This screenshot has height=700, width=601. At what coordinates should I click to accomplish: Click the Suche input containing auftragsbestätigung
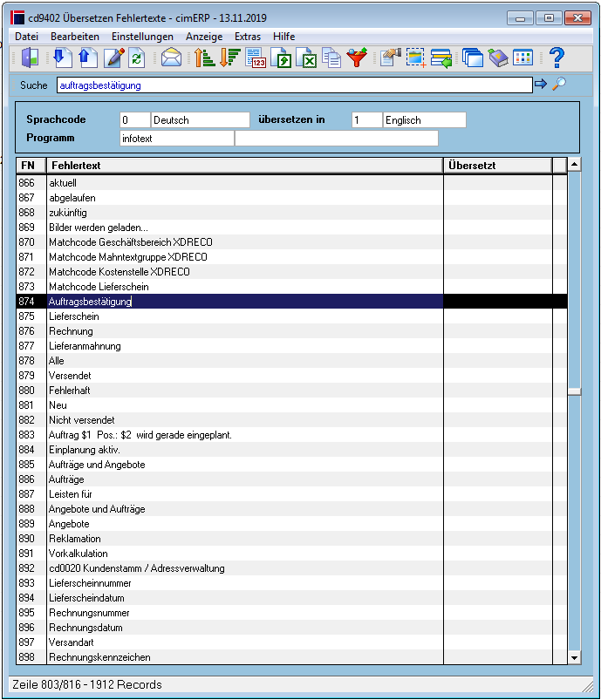295,85
